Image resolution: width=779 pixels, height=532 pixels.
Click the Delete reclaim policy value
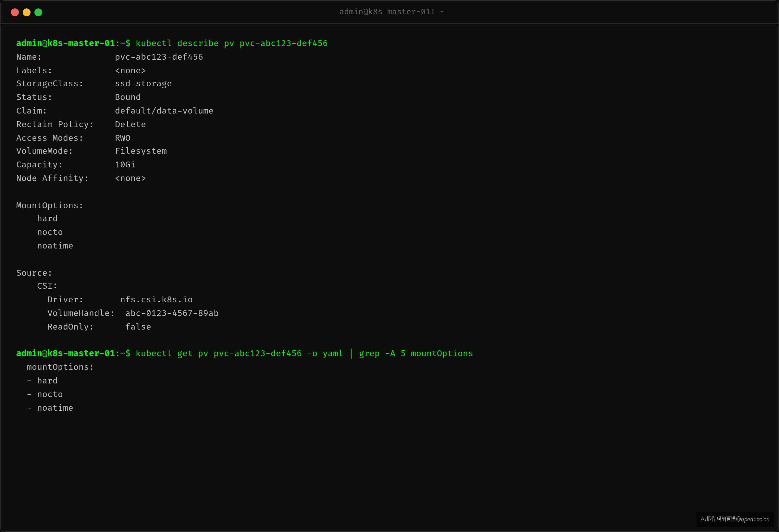[x=130, y=124]
